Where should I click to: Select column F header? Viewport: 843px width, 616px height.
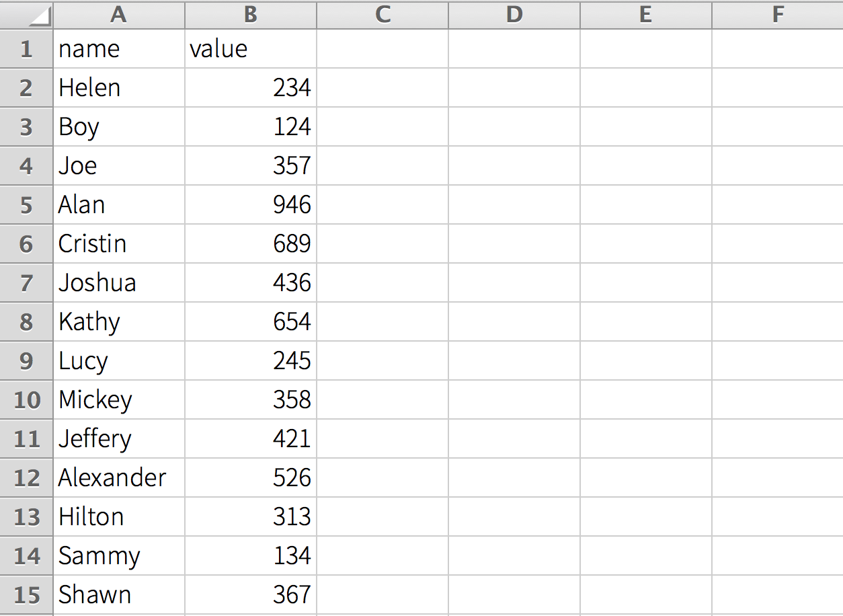(x=778, y=14)
